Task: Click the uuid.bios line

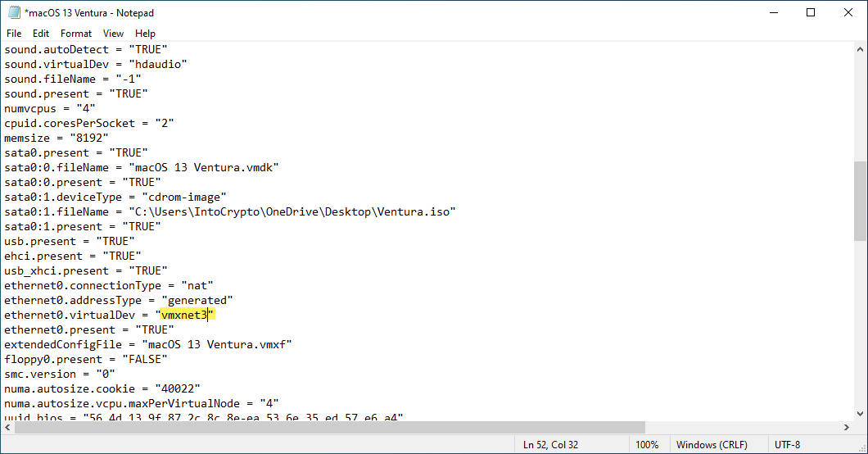Action: click(x=204, y=416)
